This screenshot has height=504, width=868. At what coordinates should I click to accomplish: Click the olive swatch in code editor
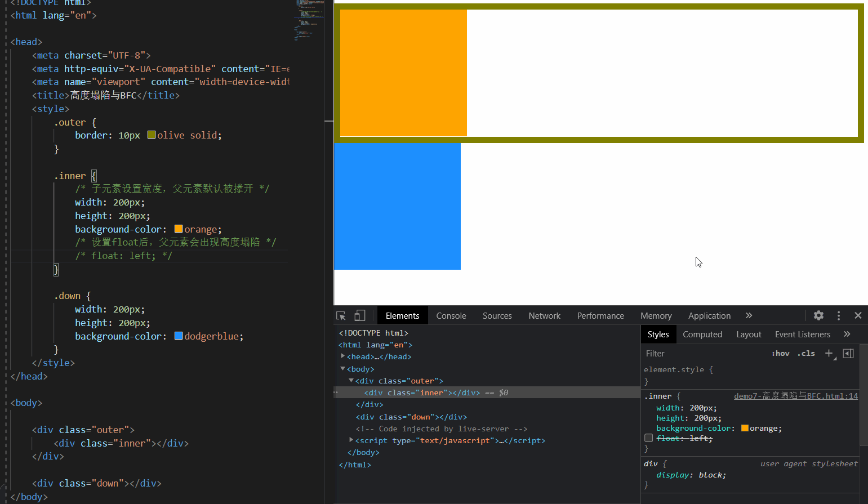pos(151,135)
